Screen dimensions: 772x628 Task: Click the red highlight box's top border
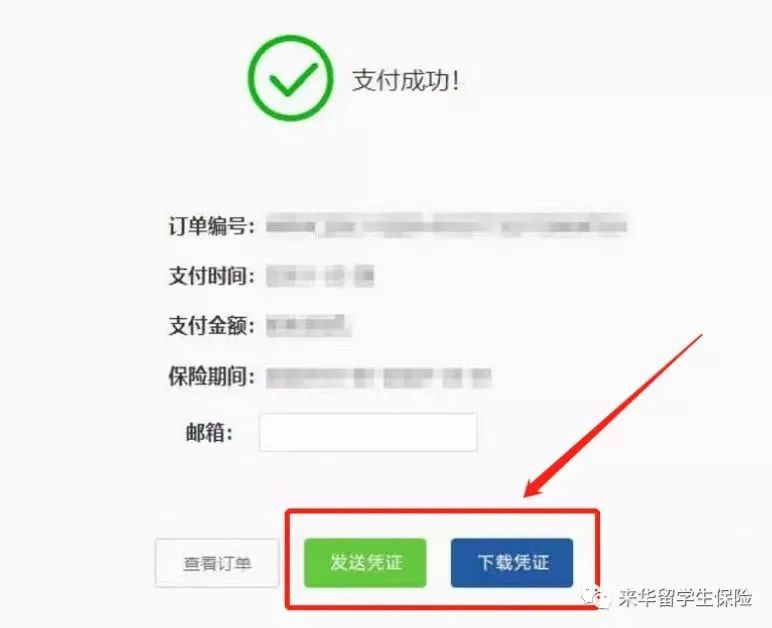coord(442,512)
